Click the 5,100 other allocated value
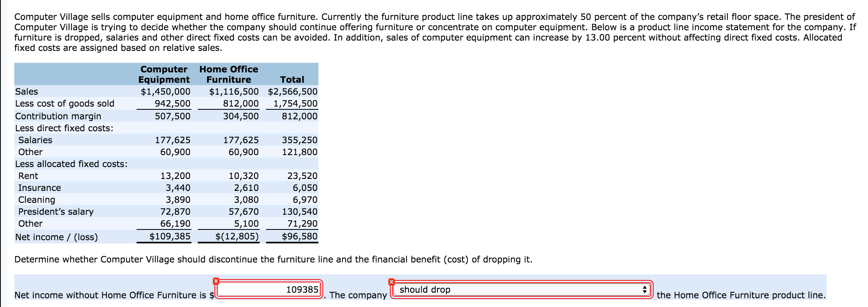 tap(246, 223)
